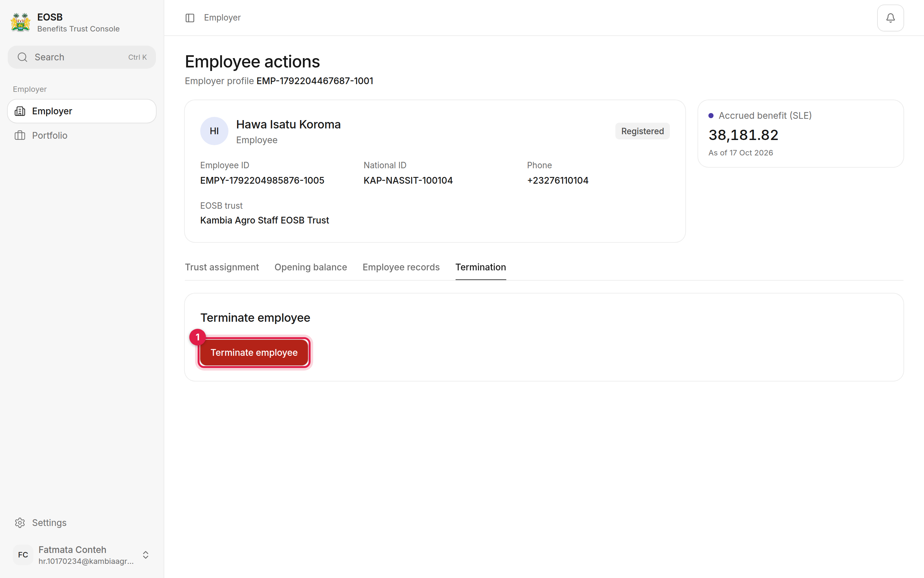Click the EOSB coat of arms logo
The image size is (924, 578).
click(x=20, y=22)
